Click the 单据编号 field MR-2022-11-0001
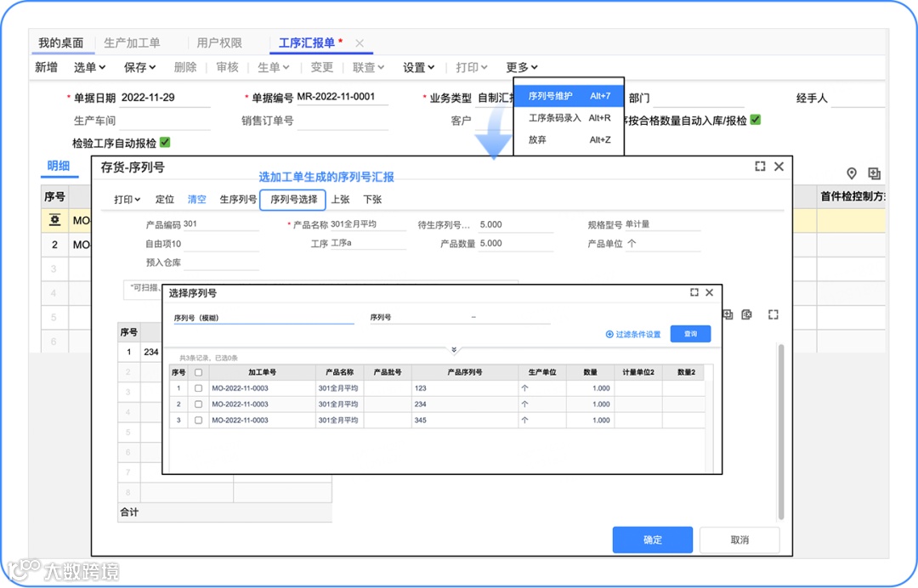Screen dimensions: 918x588 point(342,97)
